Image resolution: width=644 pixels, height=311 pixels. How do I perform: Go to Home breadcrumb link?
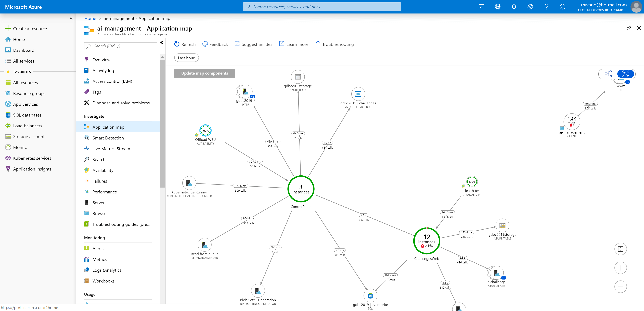tap(90, 18)
